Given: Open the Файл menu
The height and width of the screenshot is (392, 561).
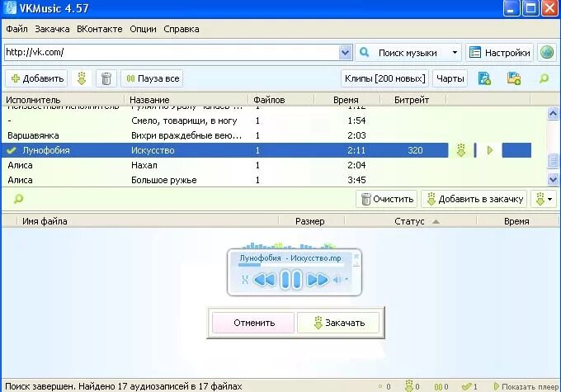Looking at the screenshot, I should (x=16, y=29).
